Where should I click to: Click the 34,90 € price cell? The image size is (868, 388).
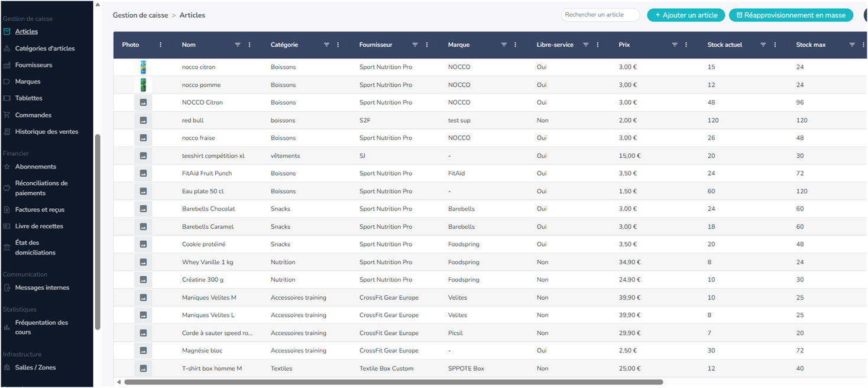point(630,262)
